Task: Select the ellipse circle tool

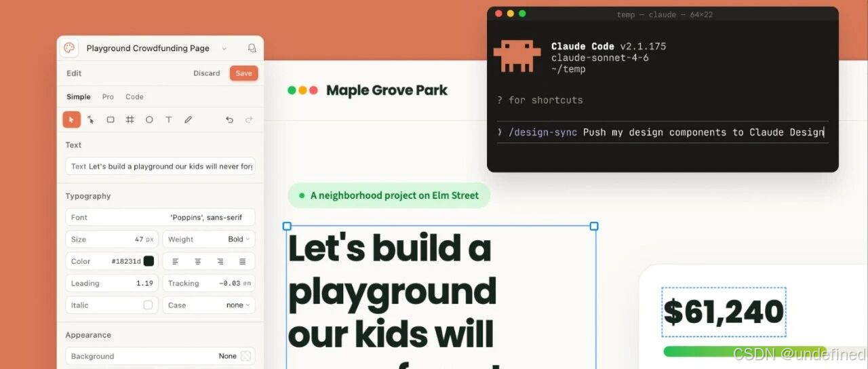Action: point(149,119)
